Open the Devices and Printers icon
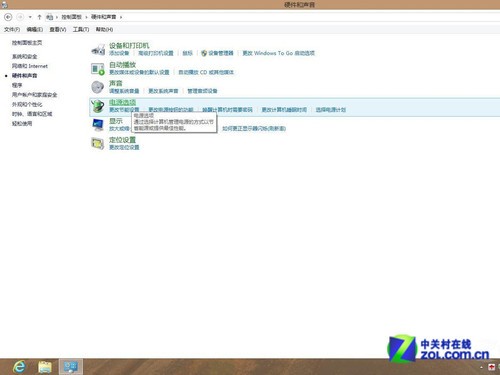The width and height of the screenshot is (500, 375). [x=98, y=50]
